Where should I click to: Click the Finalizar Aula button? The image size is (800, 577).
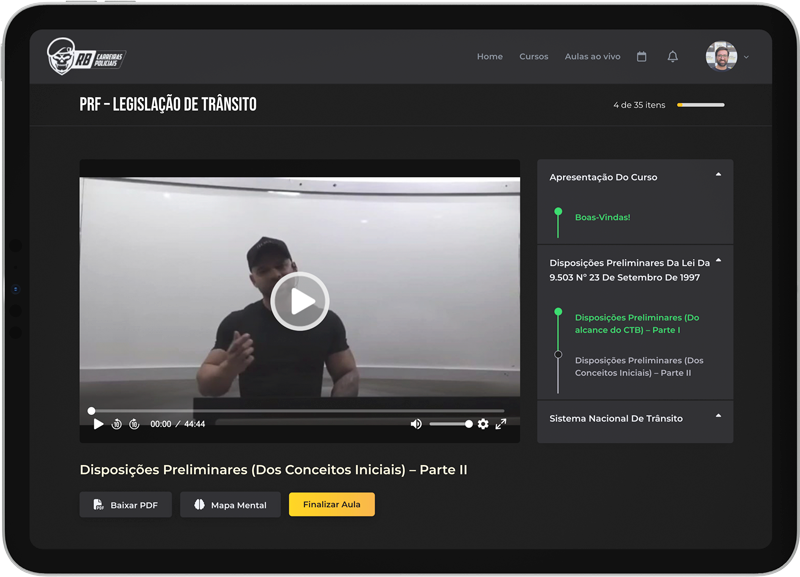coord(332,504)
